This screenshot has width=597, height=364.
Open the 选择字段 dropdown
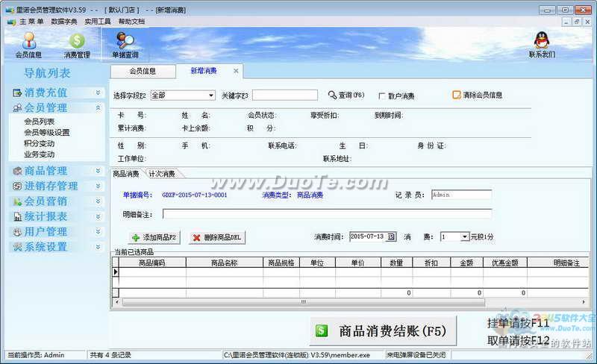211,95
